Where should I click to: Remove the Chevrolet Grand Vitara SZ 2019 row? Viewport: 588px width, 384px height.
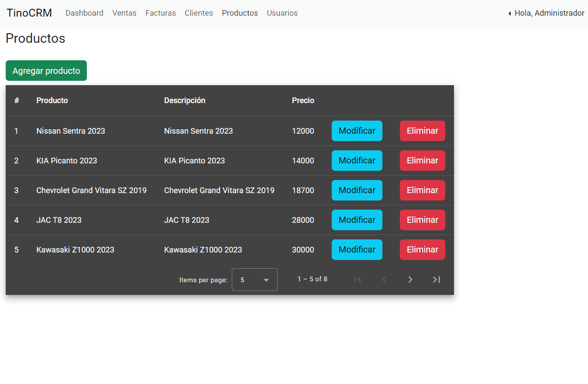tap(423, 190)
